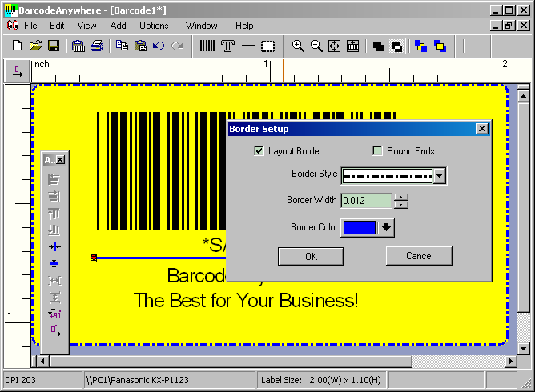Image resolution: width=535 pixels, height=392 pixels.
Task: Click the horizontal scrollbar right arrow
Action: click(x=510, y=361)
